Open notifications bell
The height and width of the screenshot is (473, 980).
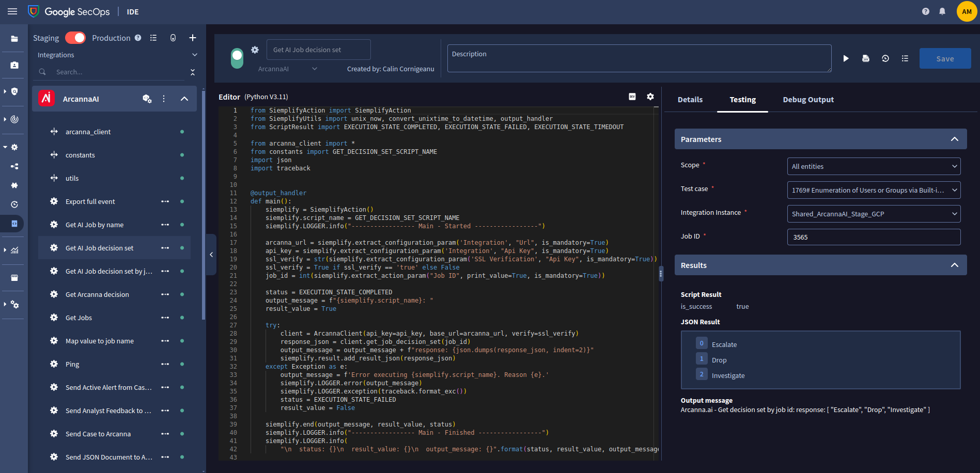click(x=942, y=11)
